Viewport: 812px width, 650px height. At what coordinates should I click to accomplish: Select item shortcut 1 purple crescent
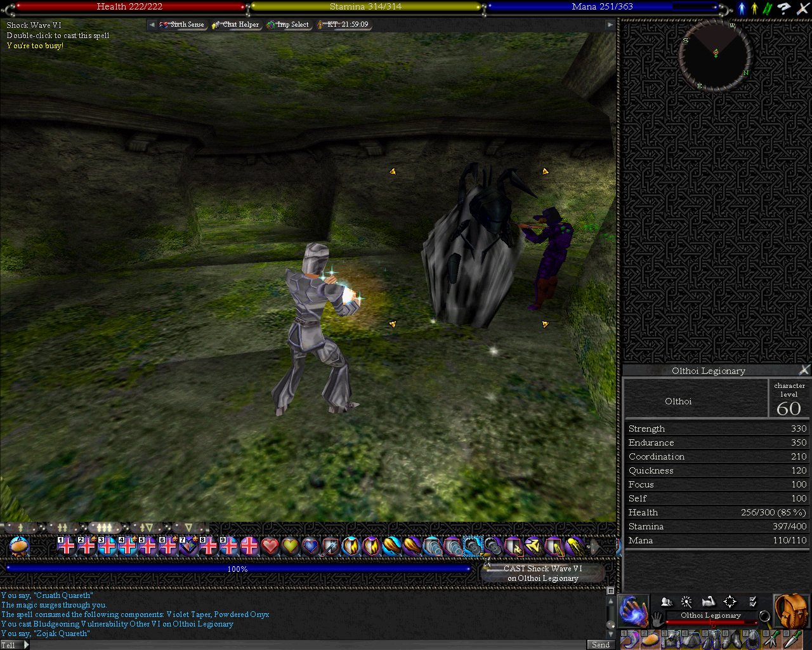coord(629,640)
